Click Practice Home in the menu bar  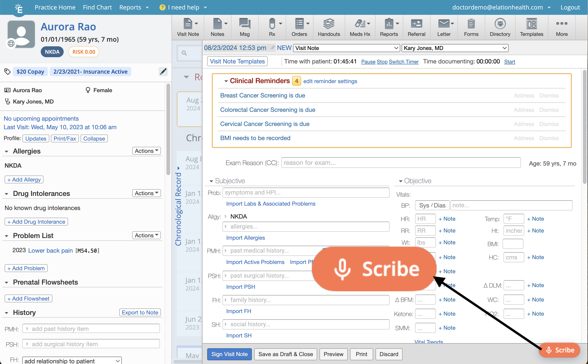[x=55, y=7]
